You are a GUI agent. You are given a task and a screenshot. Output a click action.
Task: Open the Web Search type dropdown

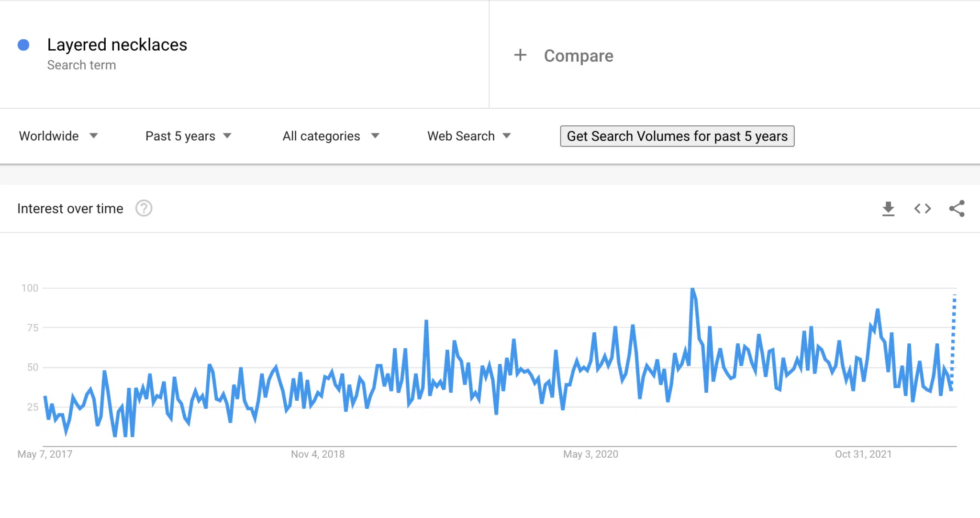469,136
